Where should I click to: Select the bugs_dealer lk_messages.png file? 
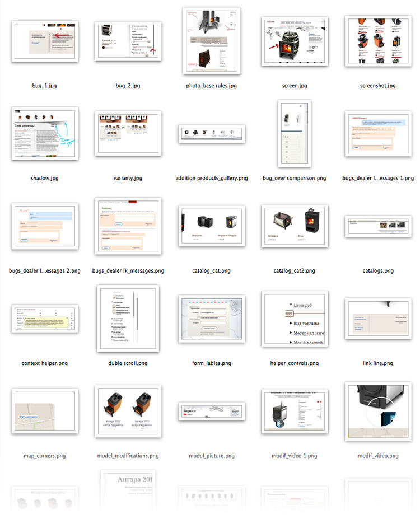tap(128, 226)
